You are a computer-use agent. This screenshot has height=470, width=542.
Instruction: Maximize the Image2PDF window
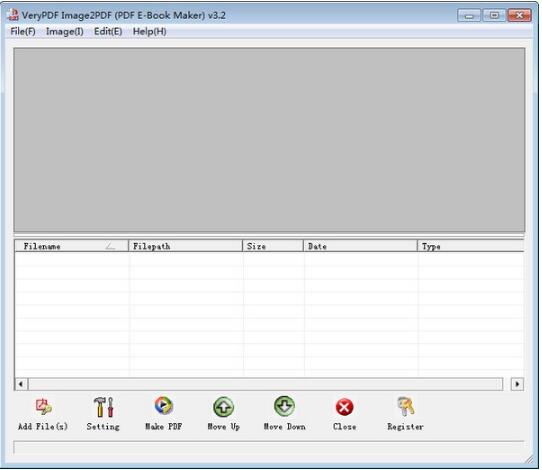click(494, 15)
